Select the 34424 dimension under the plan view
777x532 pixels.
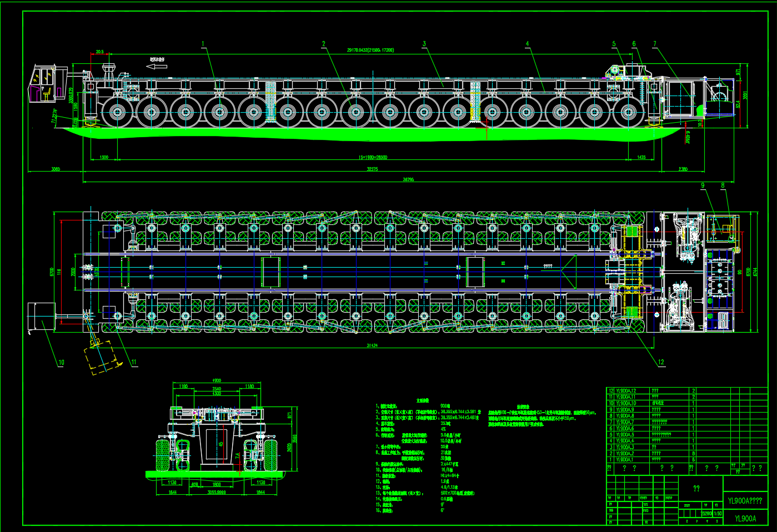pyautogui.click(x=372, y=345)
